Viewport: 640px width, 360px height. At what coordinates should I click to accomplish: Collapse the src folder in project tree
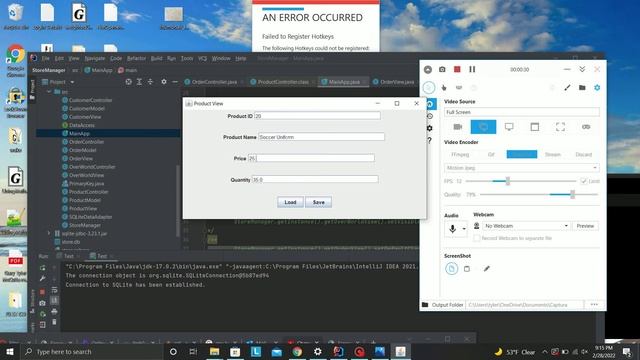pyautogui.click(x=49, y=92)
